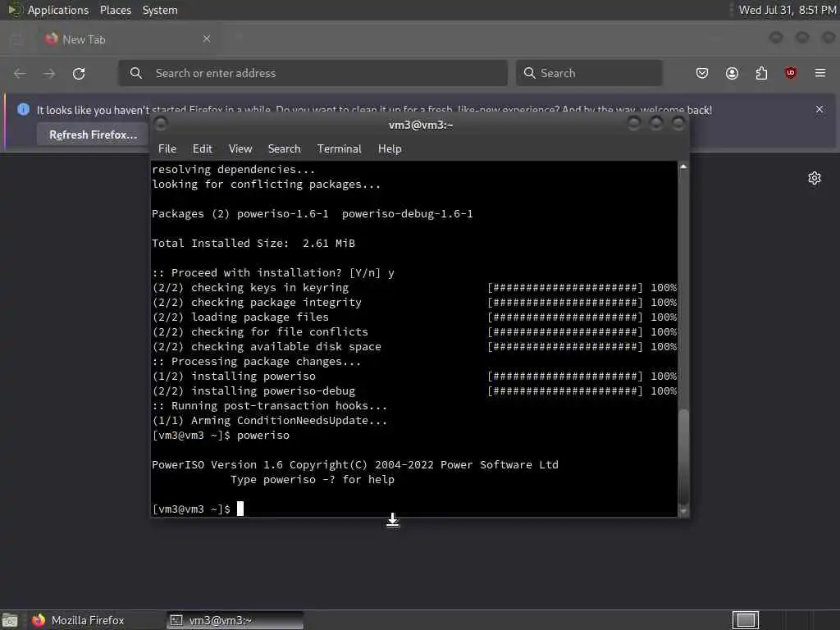This screenshot has height=630, width=840.
Task: Click Firefox forward navigation arrow
Action: (x=49, y=73)
